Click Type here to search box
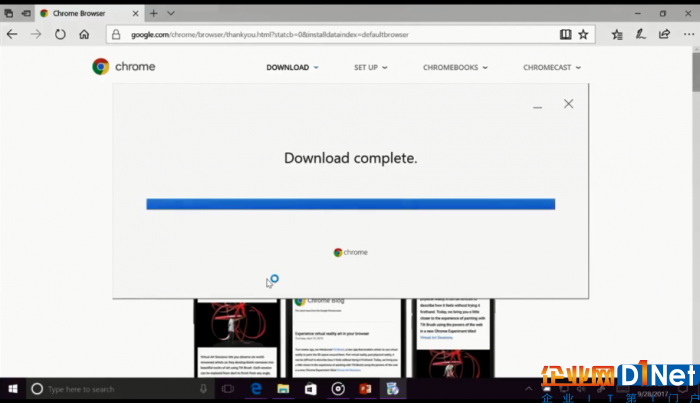 pyautogui.click(x=121, y=389)
